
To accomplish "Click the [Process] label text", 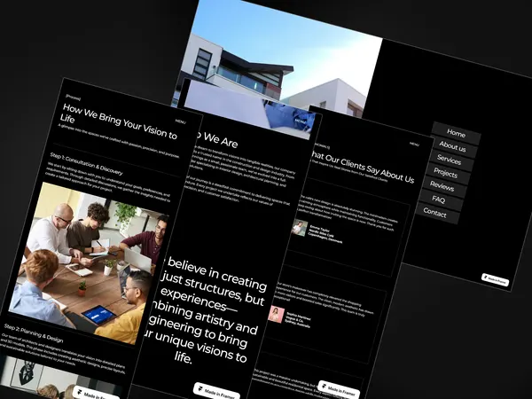I will coord(74,98).
